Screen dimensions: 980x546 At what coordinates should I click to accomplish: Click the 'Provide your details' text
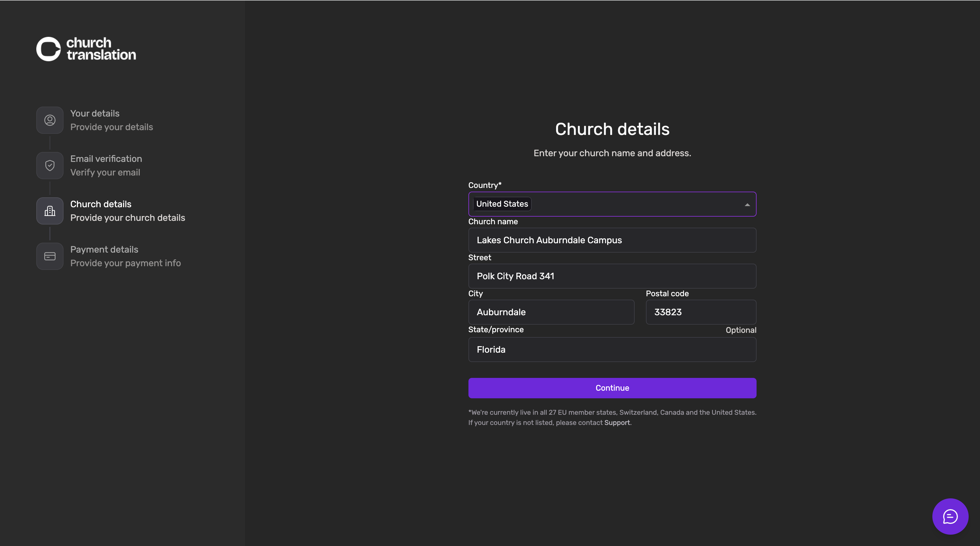111,127
